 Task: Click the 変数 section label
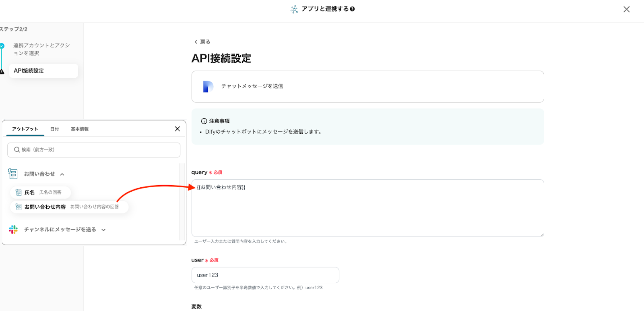click(196, 307)
